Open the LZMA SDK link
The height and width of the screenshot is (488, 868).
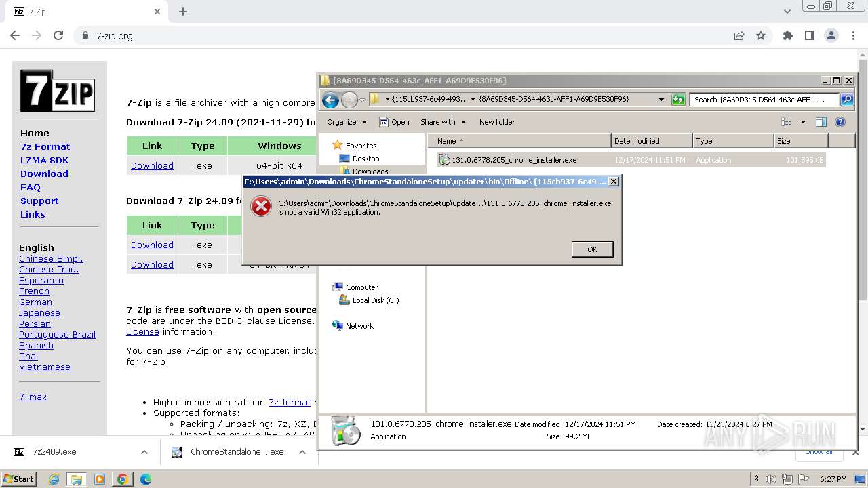[x=44, y=160]
